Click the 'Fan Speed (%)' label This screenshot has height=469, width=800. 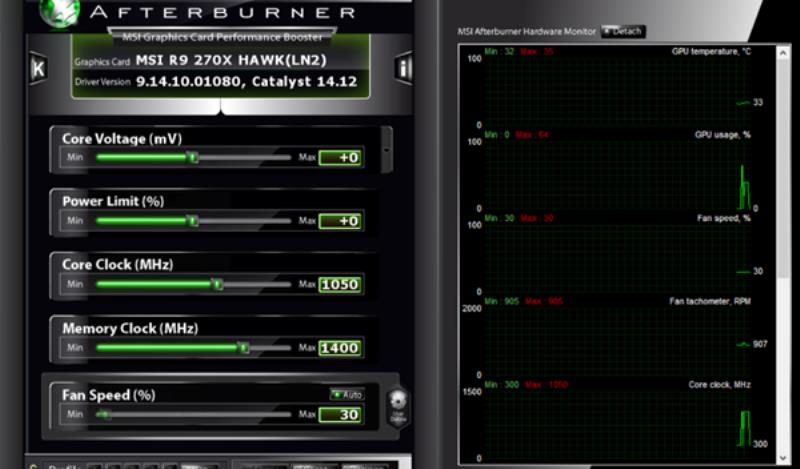[x=109, y=395]
